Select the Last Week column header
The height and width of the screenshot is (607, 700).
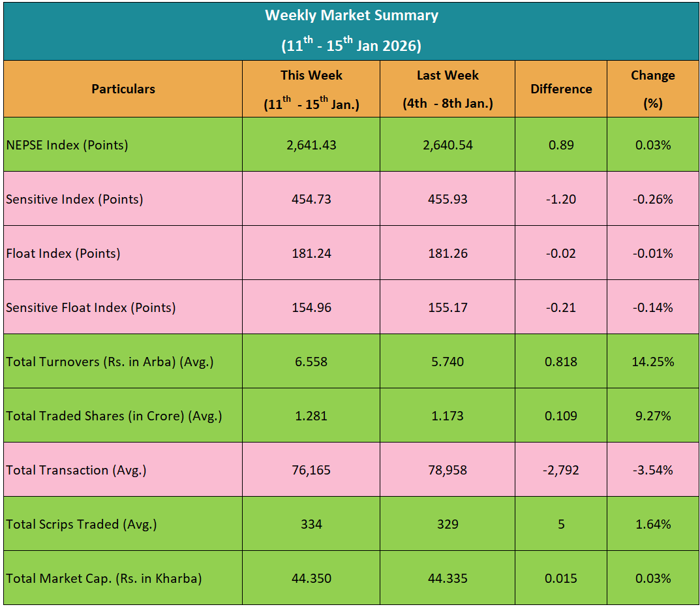[x=448, y=89]
